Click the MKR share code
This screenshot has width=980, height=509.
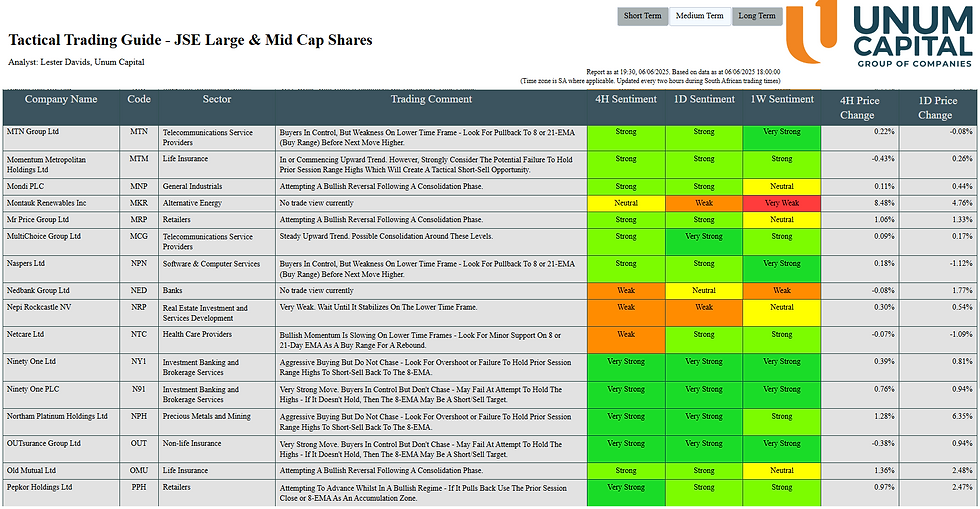pos(139,203)
